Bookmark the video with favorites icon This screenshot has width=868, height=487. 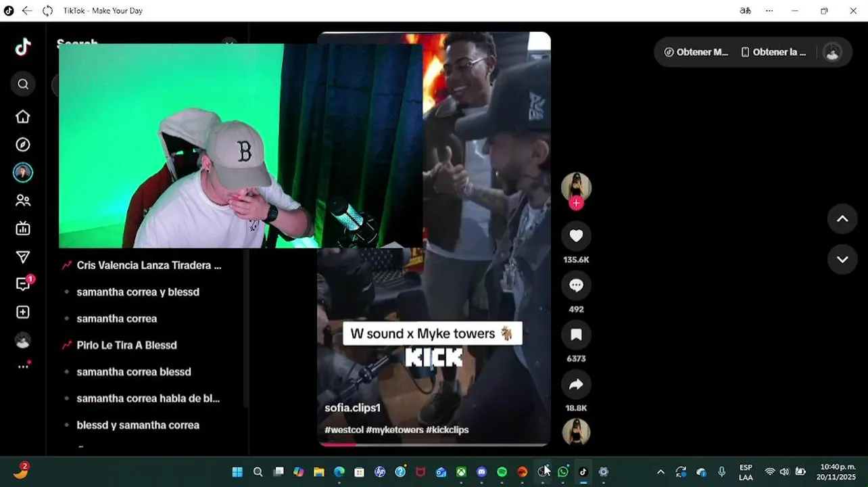[x=576, y=335]
